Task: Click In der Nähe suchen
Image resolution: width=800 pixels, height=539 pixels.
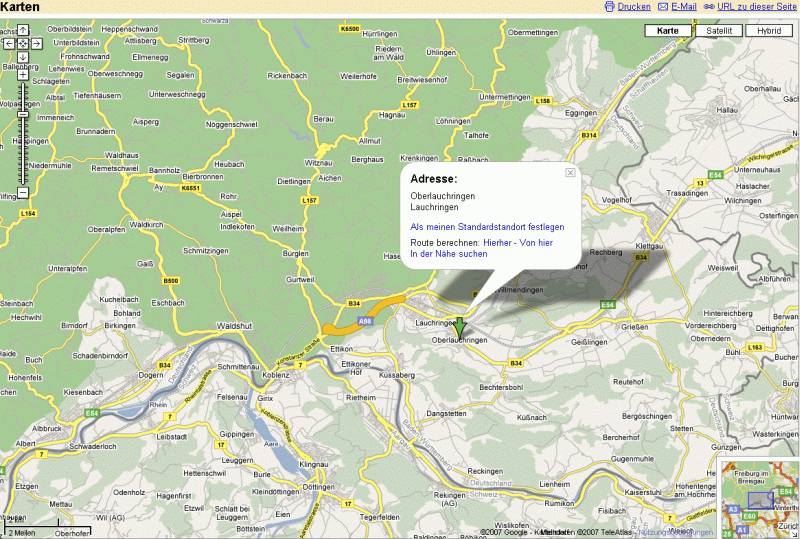Action: coord(448,254)
